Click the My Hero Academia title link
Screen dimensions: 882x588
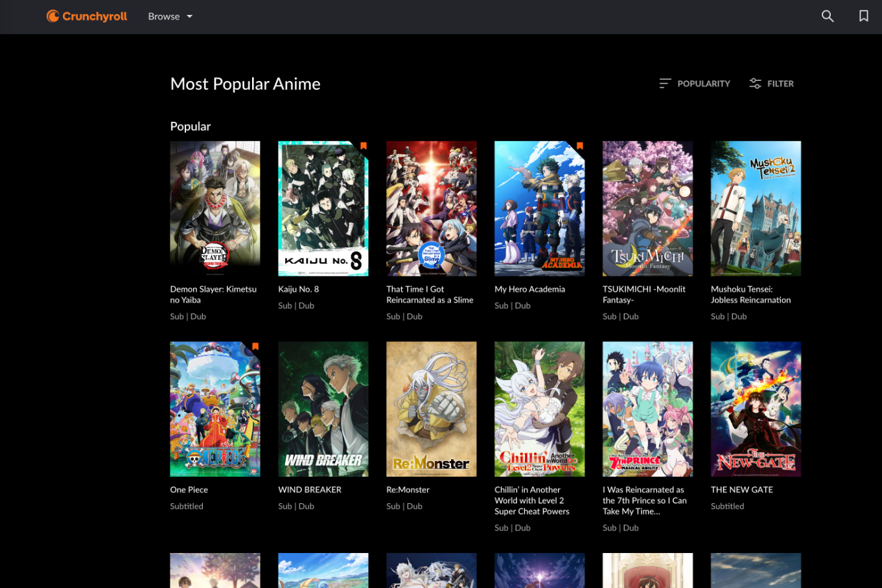click(x=529, y=289)
